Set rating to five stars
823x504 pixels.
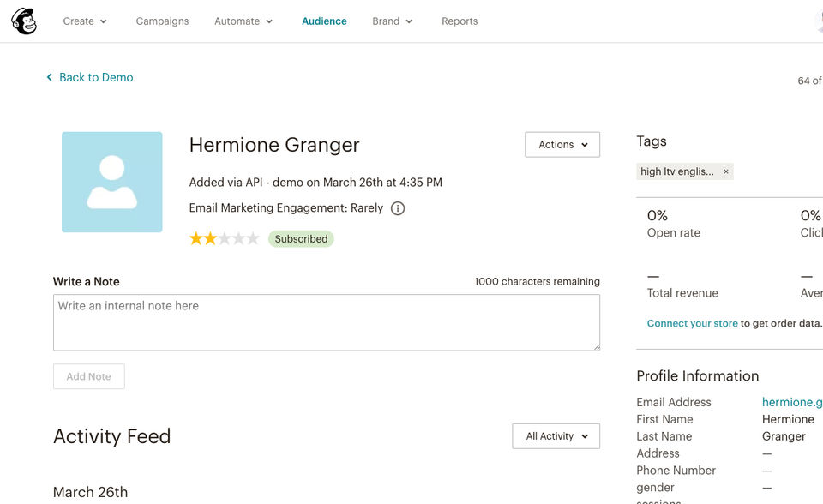pyautogui.click(x=253, y=239)
